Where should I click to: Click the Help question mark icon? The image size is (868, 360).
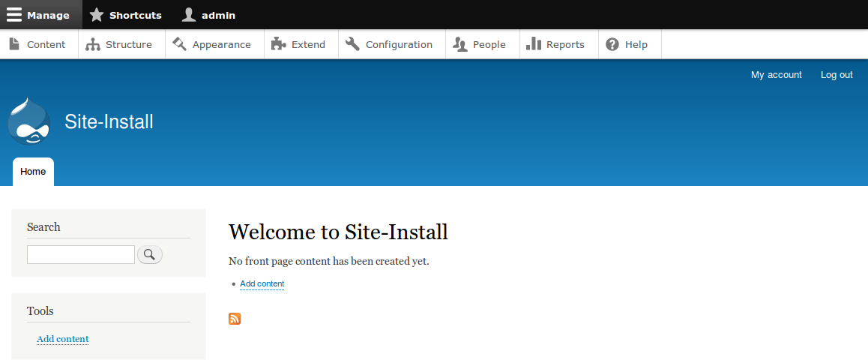612,44
